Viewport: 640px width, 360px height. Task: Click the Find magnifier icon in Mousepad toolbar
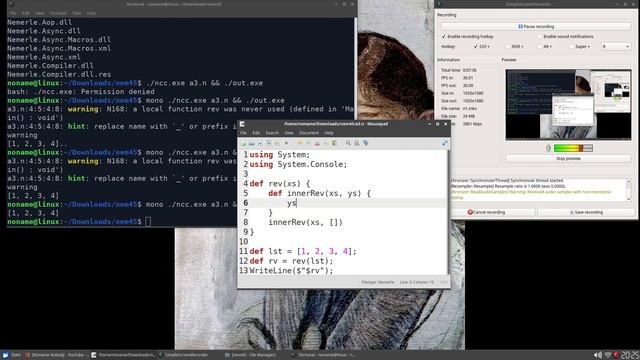[348, 143]
